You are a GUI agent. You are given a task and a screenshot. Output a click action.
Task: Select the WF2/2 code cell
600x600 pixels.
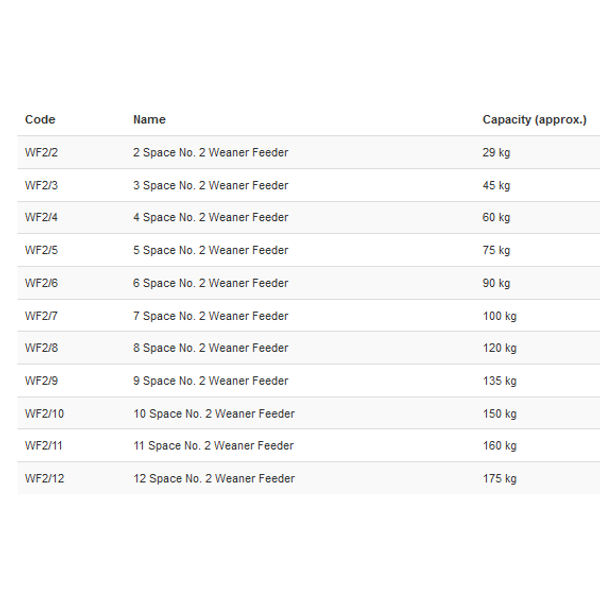(41, 153)
